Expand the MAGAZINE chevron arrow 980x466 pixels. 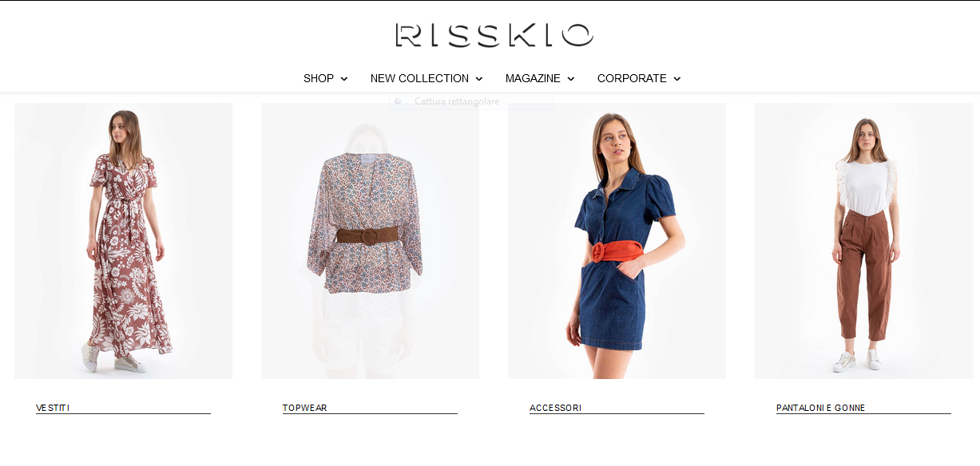pos(571,79)
